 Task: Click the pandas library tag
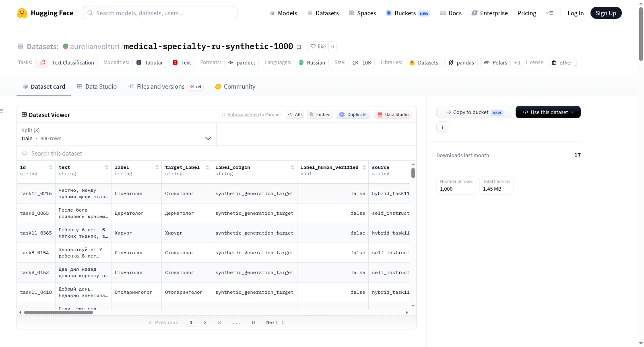[461, 62]
